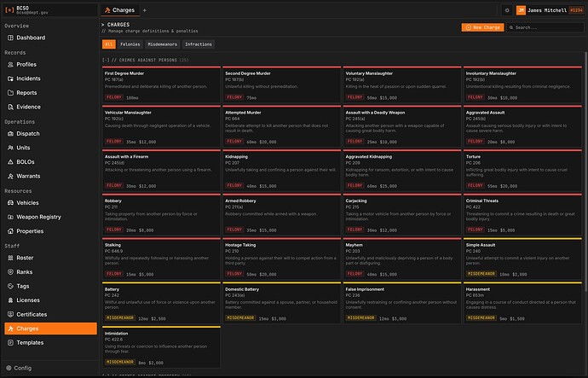Viewport: 588px width, 378px height.
Task: Filter charges by Felonies
Action: coord(130,44)
